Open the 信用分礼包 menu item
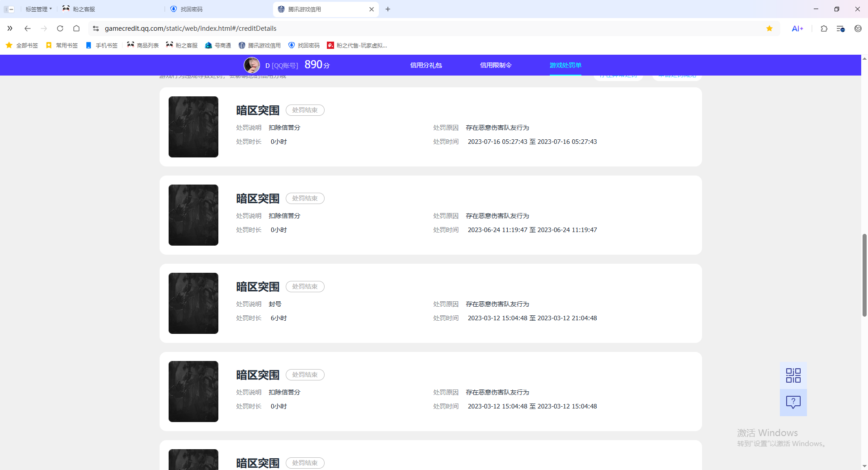 426,65
